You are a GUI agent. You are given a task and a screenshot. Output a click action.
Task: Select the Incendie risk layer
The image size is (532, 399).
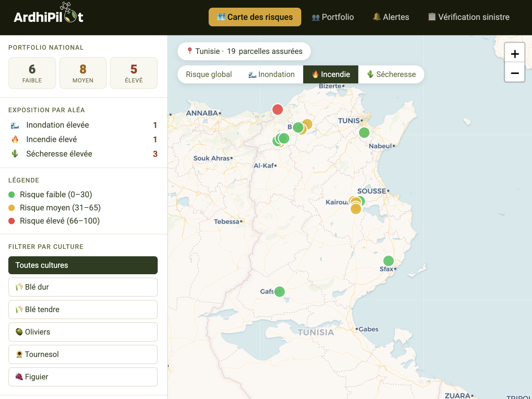(x=331, y=74)
